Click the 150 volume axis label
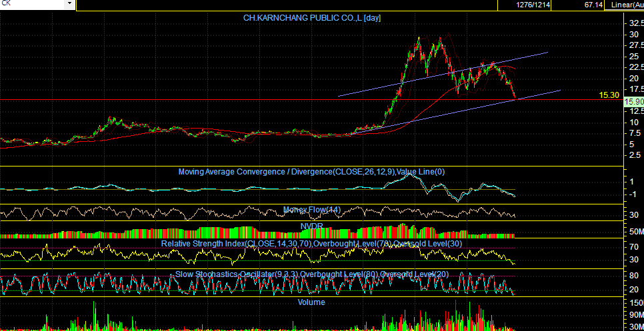The width and height of the screenshot is (644, 331). tap(637, 303)
